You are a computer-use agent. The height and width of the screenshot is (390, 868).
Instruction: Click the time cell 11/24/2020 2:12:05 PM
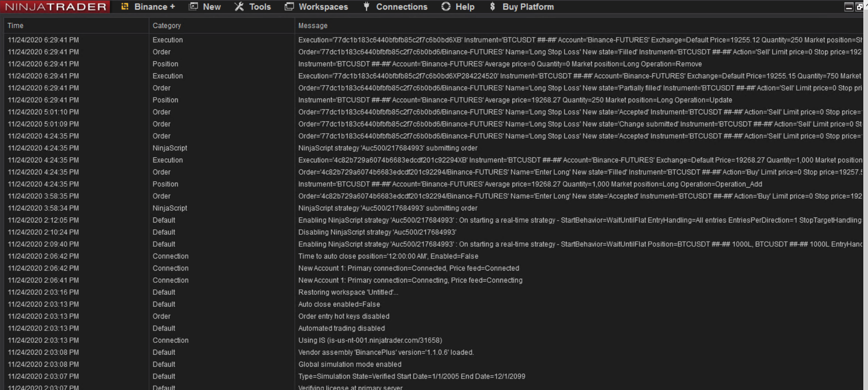(43, 220)
